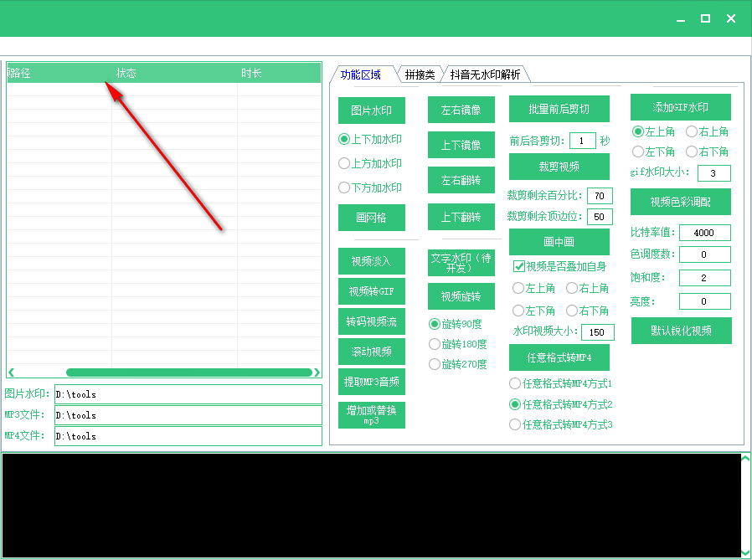752x560 pixels.
Task: Edit the 饱和度 field
Action: point(705,278)
